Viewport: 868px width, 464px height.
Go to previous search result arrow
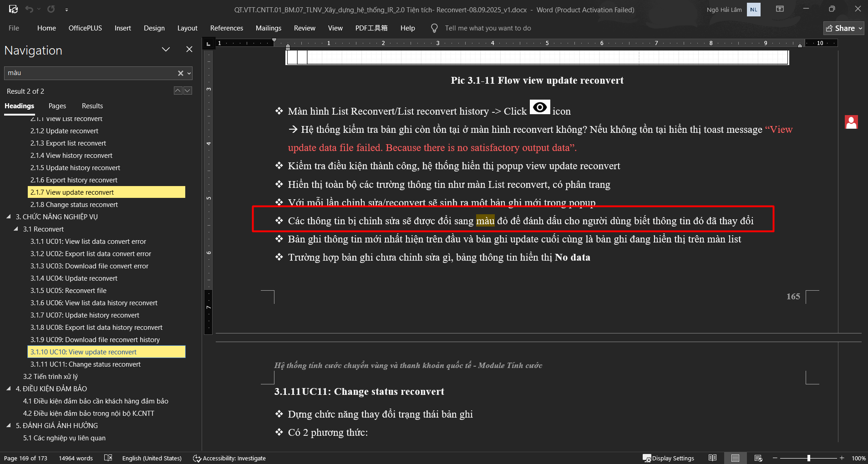point(178,91)
